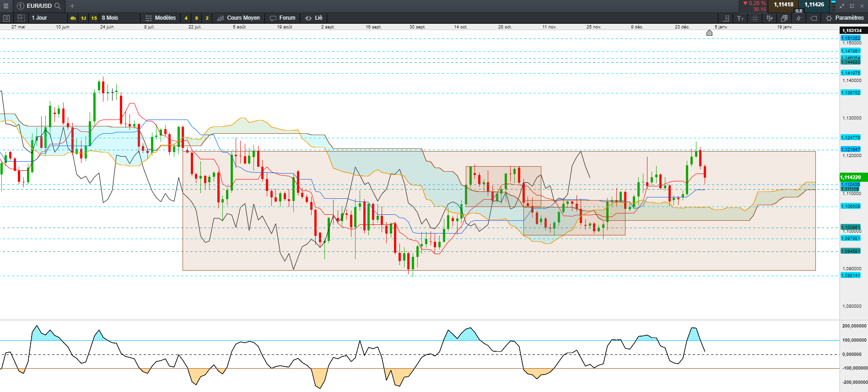Shrink the chart window with collapse arrows
The height and width of the screenshot is (392, 868).
[842, 6]
